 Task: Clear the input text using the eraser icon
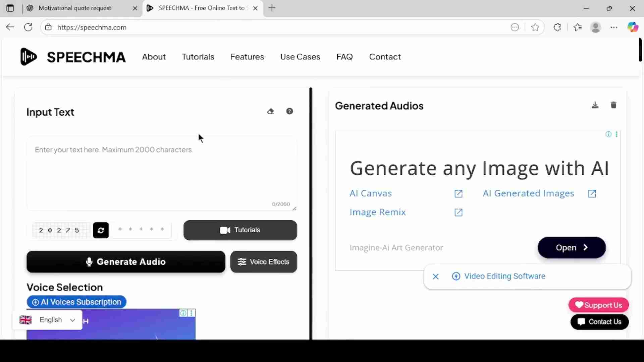pyautogui.click(x=271, y=111)
